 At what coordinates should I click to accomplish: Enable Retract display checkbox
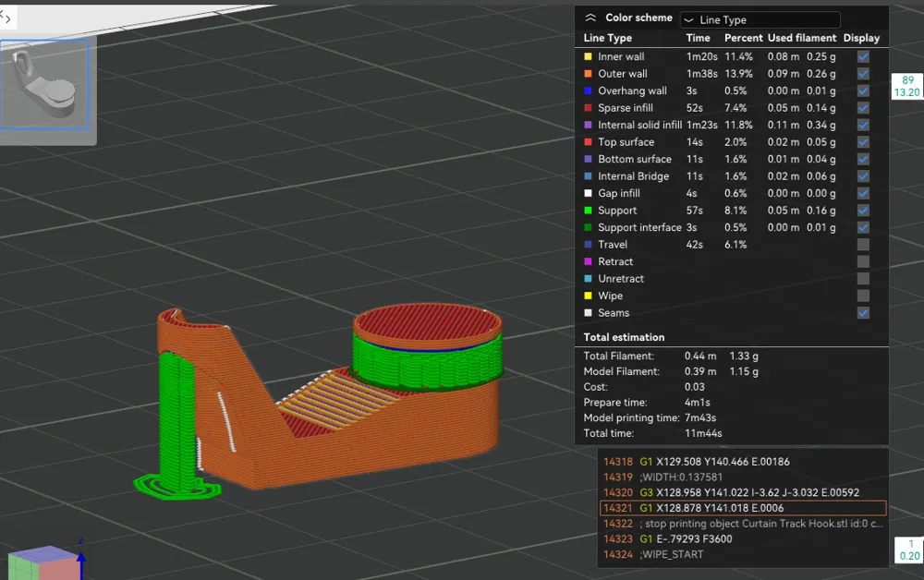[863, 261]
